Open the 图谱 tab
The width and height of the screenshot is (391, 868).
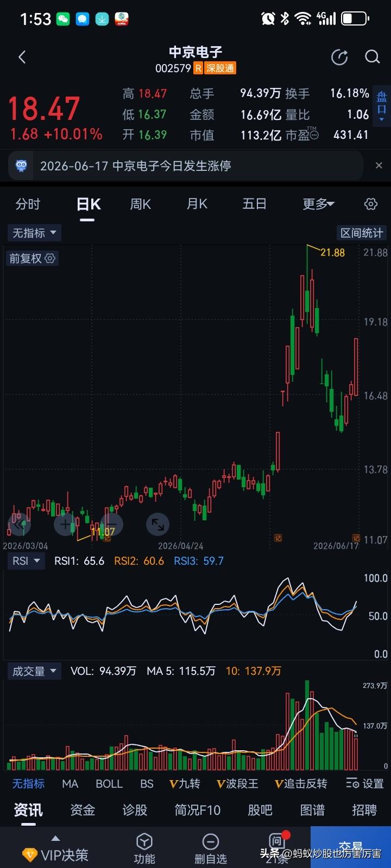click(312, 810)
